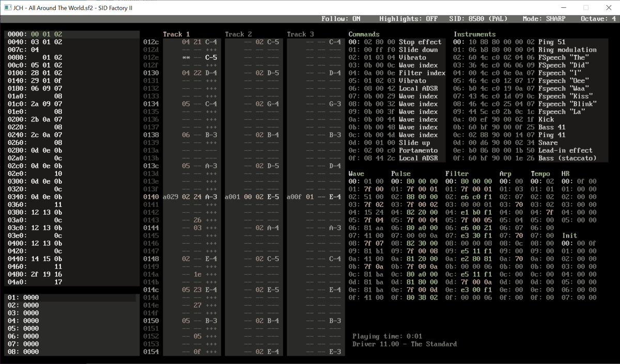Select the Track 1 header
This screenshot has height=364, width=620.
176,34
